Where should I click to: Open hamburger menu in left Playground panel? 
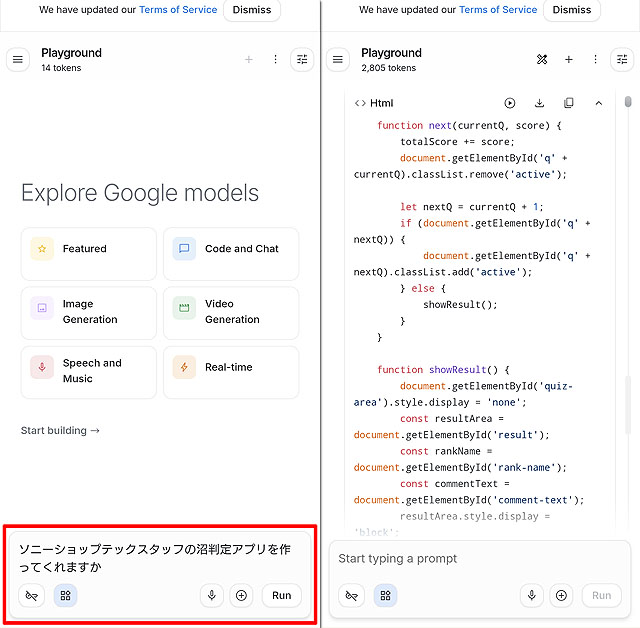(x=17, y=60)
